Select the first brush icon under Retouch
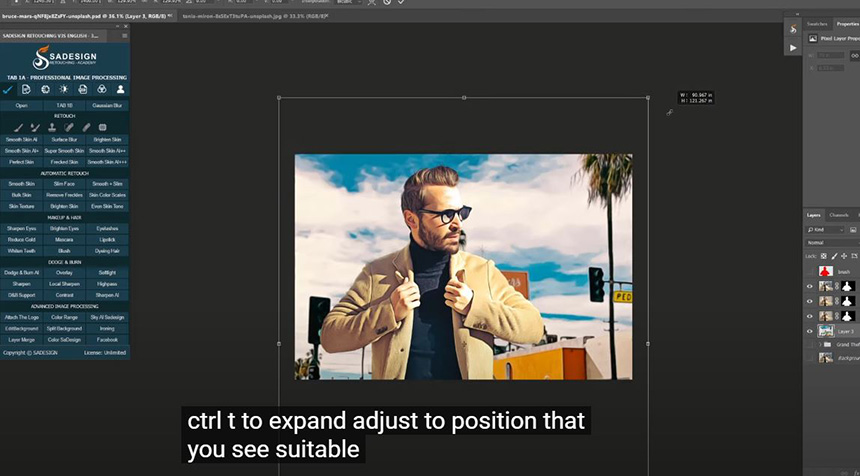The height and width of the screenshot is (476, 860). coord(17,127)
